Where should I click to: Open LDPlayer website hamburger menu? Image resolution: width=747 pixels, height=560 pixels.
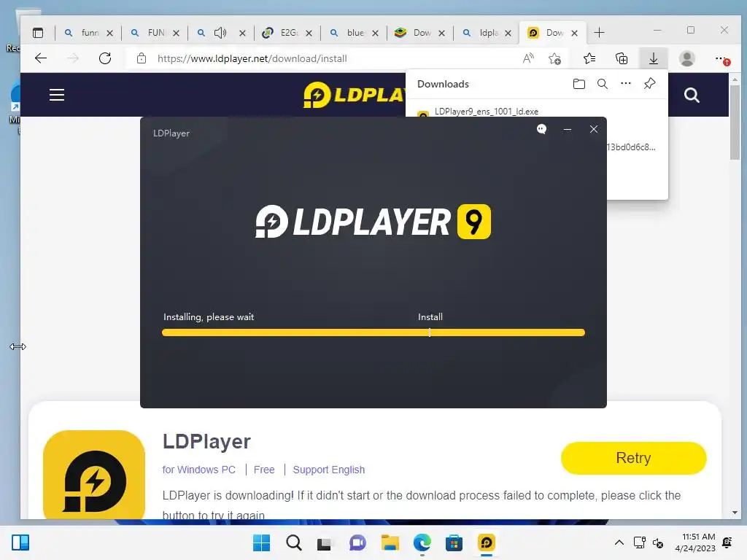click(57, 95)
